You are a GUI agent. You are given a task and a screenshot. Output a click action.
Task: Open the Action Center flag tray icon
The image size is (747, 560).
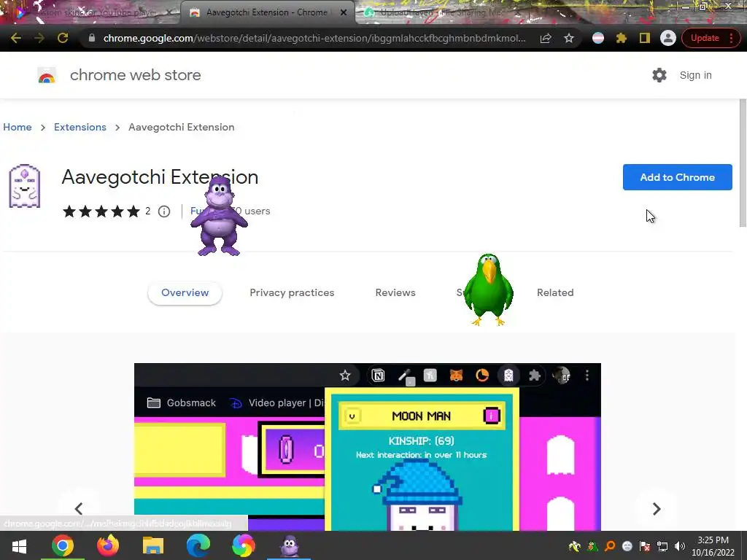pos(645,546)
